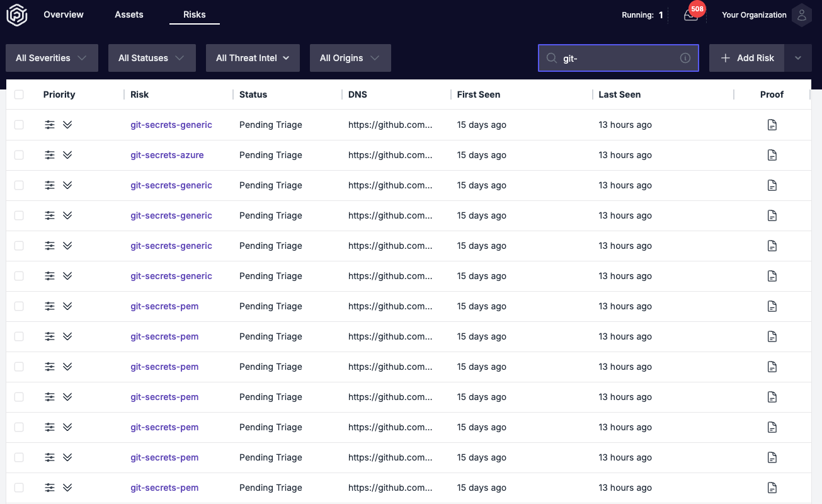View proof file for the git-secrets-azure risk
The image size is (822, 504).
pos(772,155)
